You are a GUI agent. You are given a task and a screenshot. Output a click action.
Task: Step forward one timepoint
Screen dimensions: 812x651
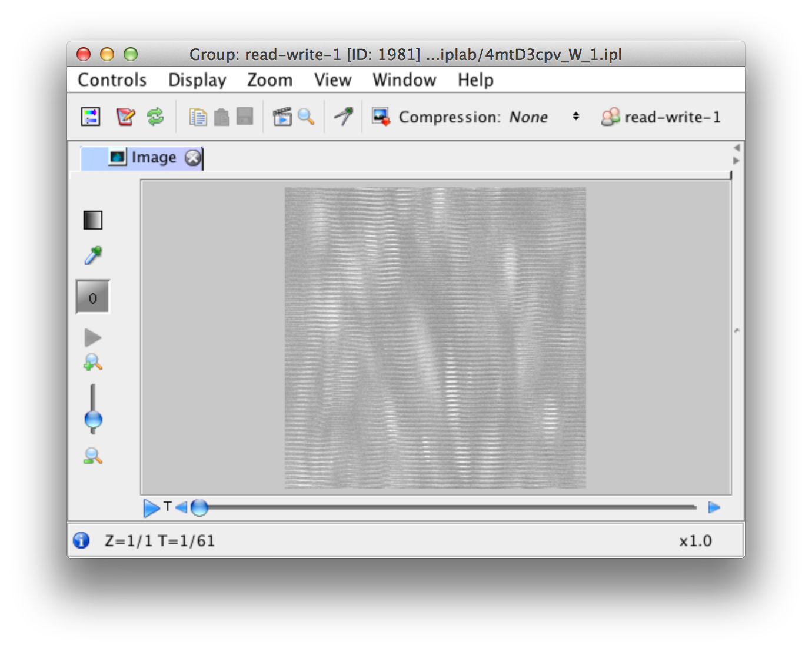714,507
